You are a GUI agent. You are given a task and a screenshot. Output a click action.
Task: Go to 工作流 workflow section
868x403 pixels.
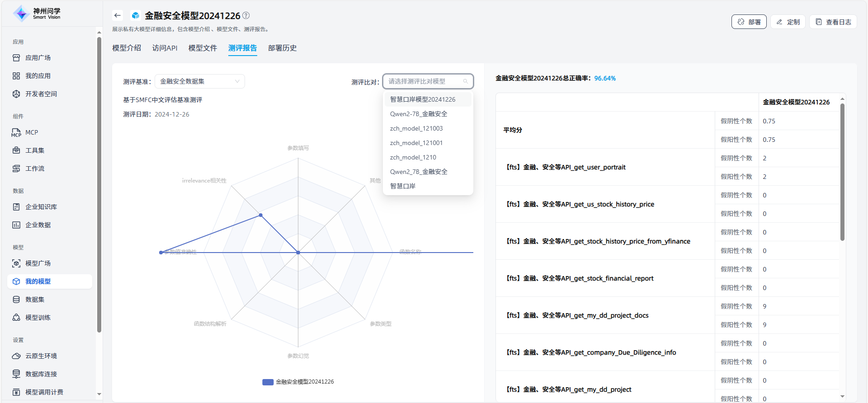tap(34, 169)
